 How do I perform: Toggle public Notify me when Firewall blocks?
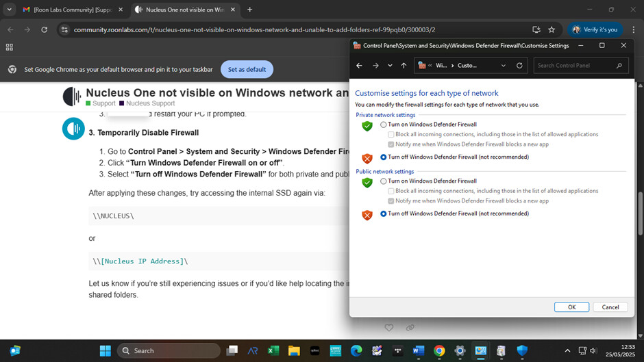point(391,201)
